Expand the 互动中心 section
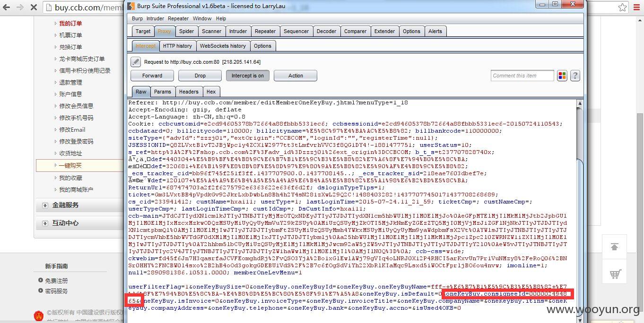The image size is (644, 323). [x=65, y=223]
